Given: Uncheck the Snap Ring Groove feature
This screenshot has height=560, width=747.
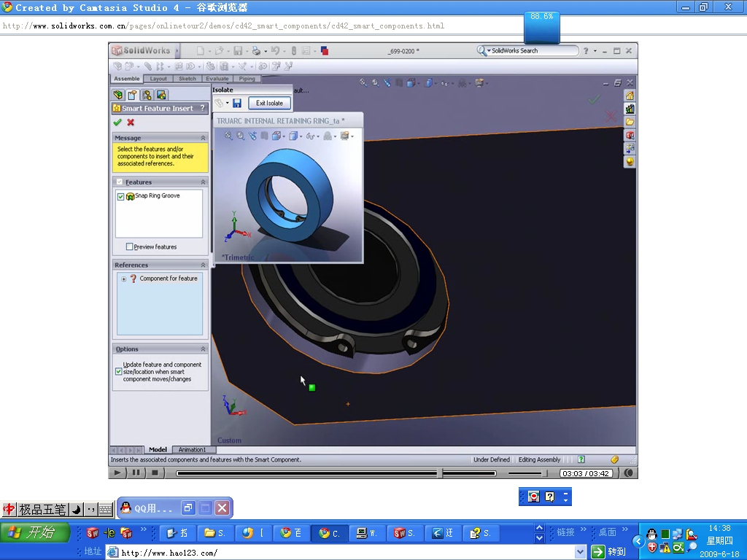Looking at the screenshot, I should click(x=120, y=196).
